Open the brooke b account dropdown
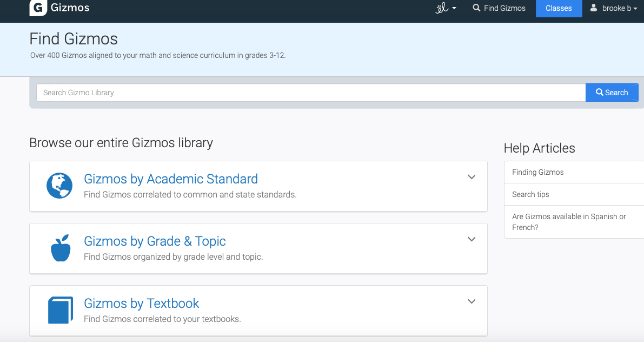Image resolution: width=644 pixels, height=342 pixels. [614, 8]
